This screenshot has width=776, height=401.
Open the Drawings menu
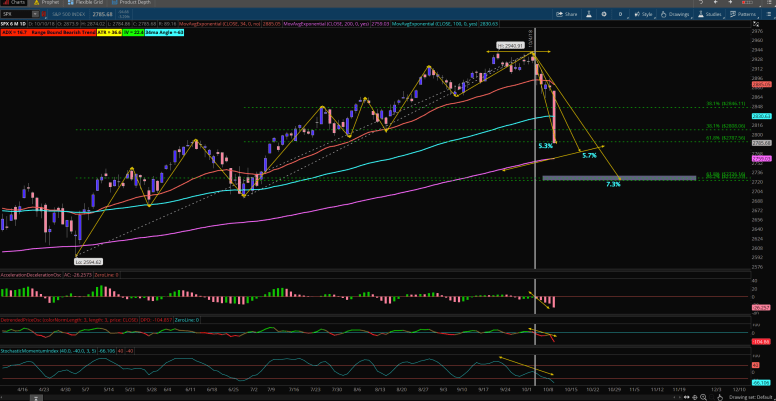(675, 14)
